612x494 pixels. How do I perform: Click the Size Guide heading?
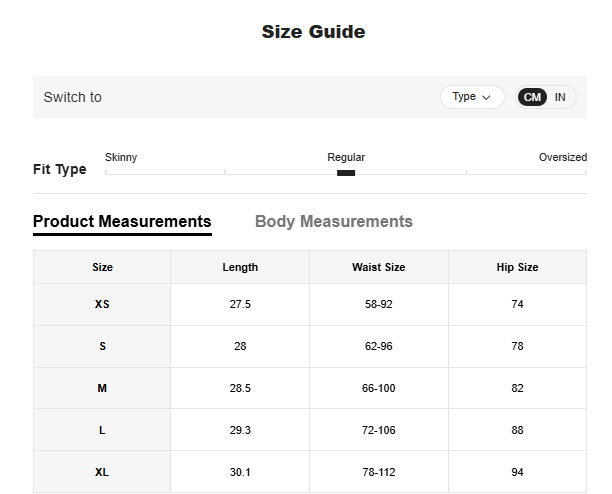pyautogui.click(x=313, y=32)
